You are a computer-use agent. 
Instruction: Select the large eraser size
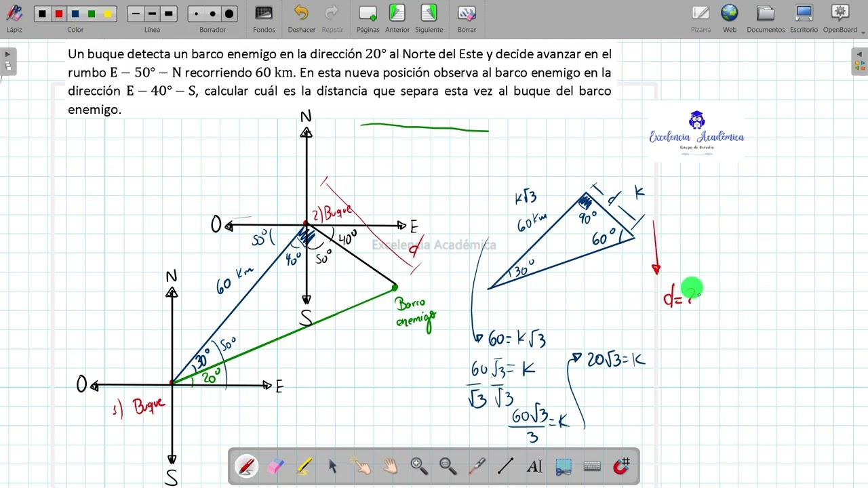pos(229,14)
